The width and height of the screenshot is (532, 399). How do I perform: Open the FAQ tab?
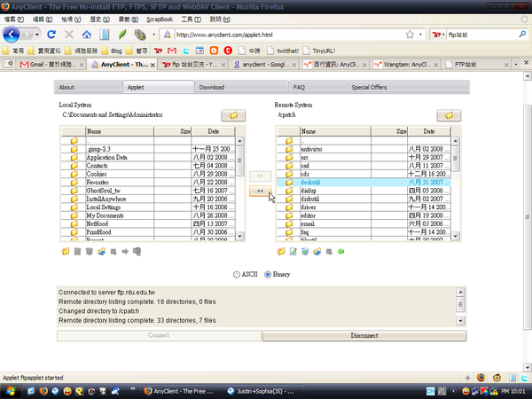tap(317, 87)
